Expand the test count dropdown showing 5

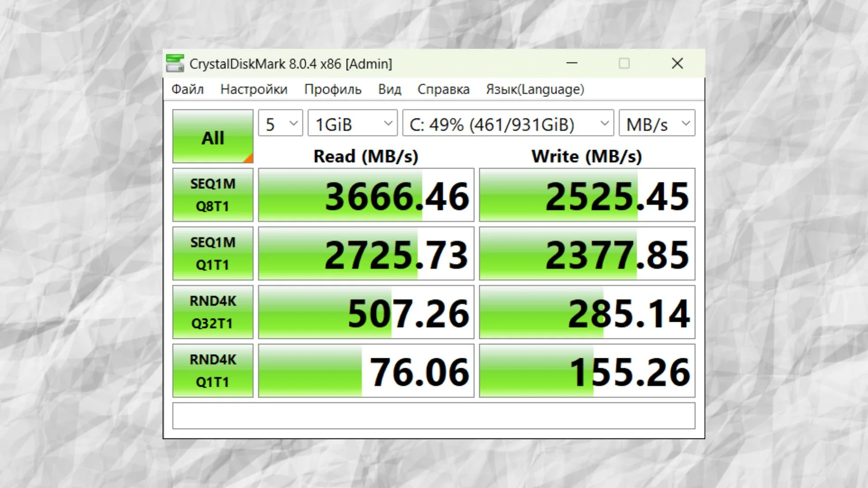(281, 123)
